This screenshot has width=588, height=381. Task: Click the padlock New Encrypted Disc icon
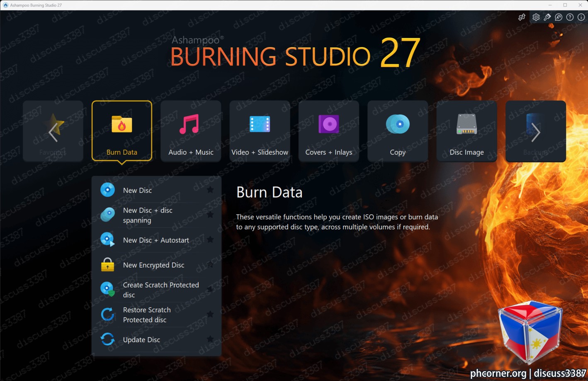(x=108, y=265)
